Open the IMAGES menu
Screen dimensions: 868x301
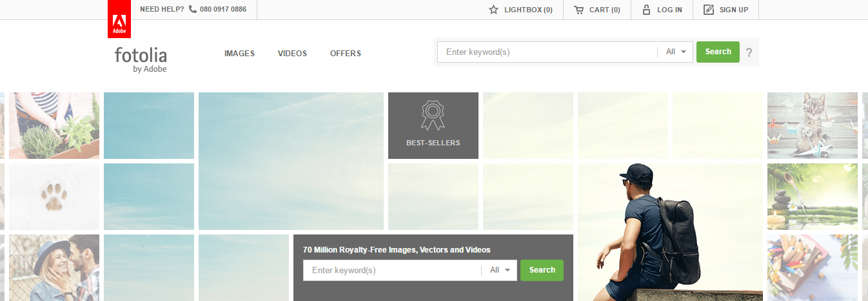click(x=239, y=54)
